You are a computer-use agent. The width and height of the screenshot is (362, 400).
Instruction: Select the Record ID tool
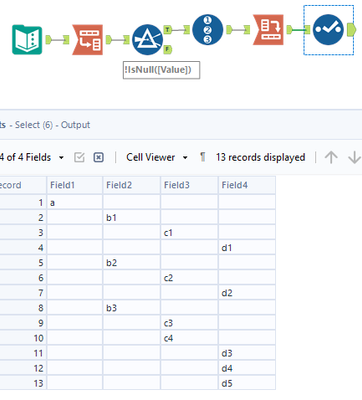tap(208, 30)
